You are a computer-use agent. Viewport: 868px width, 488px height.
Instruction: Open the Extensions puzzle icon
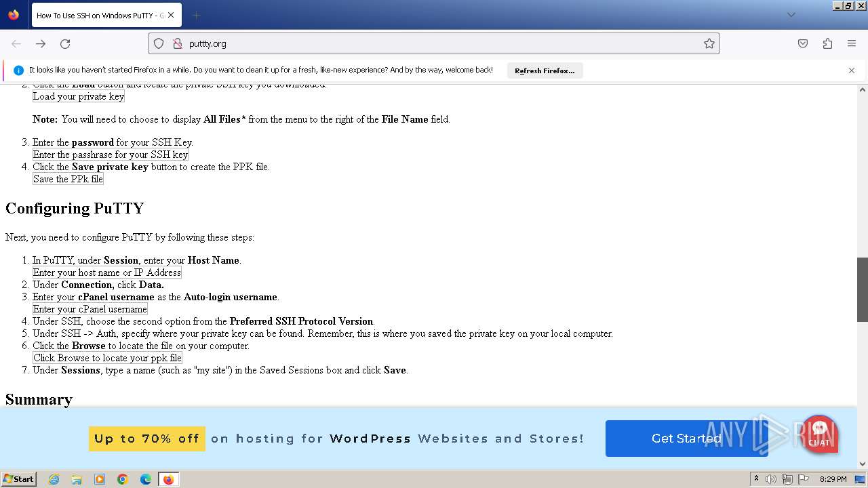(827, 43)
